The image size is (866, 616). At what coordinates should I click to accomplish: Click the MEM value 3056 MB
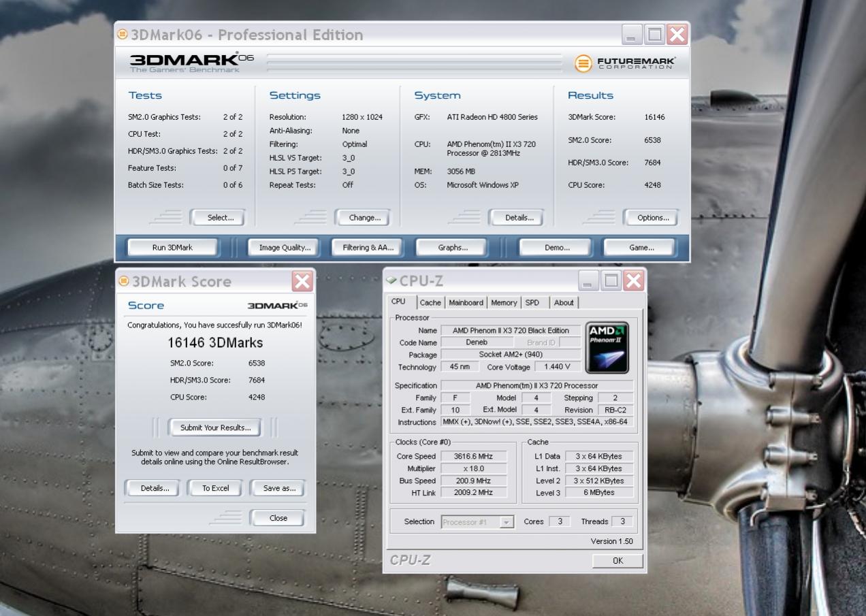coord(461,172)
